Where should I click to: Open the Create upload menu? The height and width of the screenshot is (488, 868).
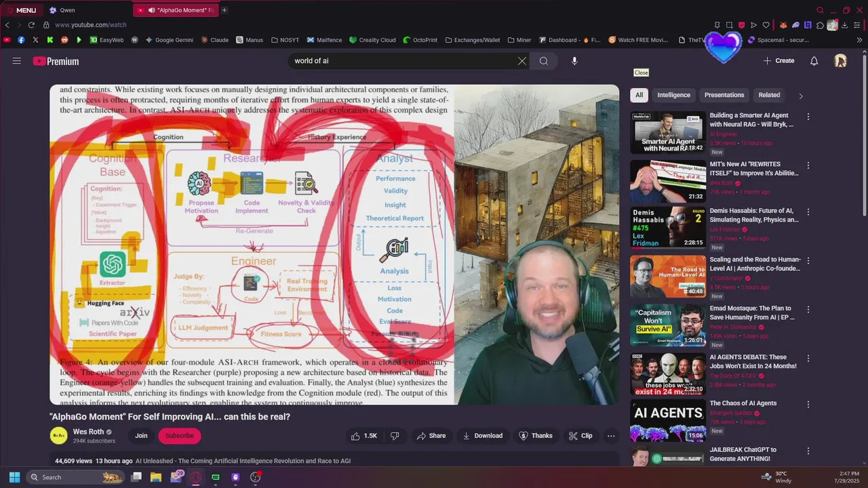click(x=778, y=61)
